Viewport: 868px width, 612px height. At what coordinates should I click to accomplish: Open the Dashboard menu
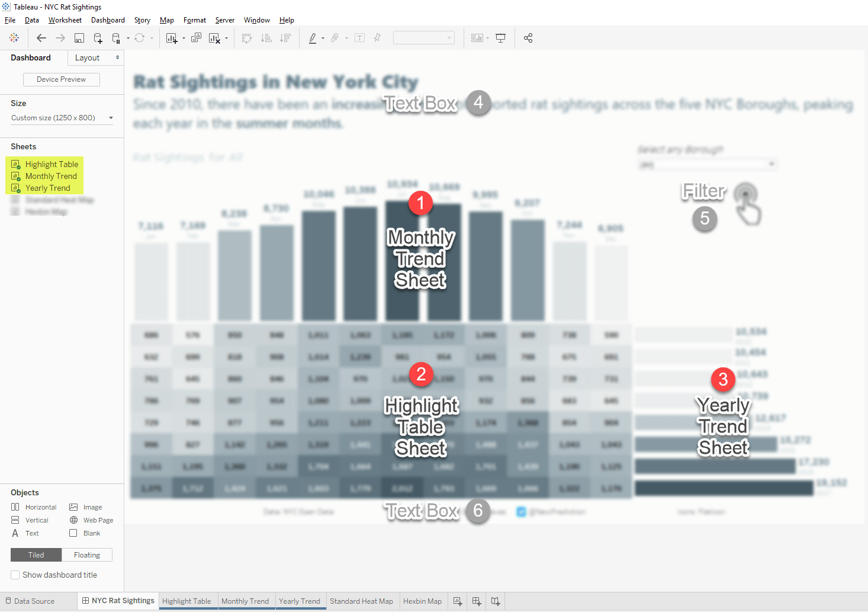(108, 20)
